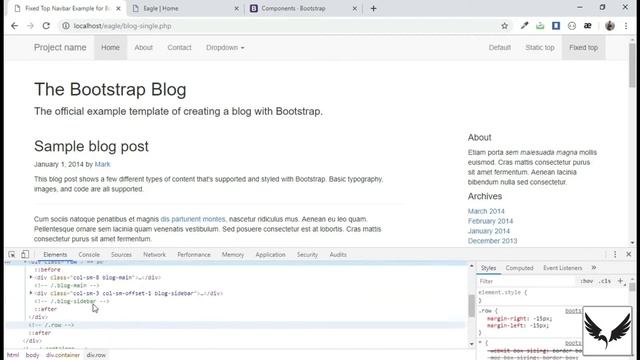
Task: Toggle the DevTools device toolbar icon
Action: click(x=25, y=254)
